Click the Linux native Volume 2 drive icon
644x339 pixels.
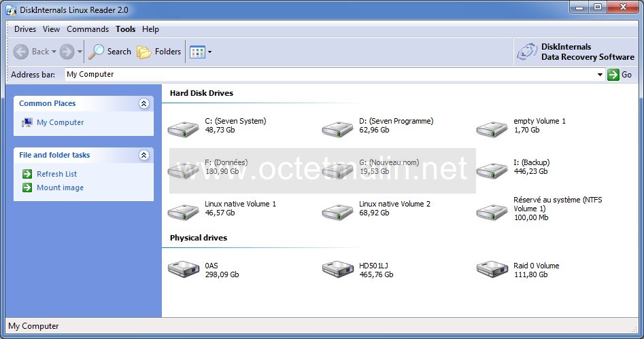tap(337, 212)
